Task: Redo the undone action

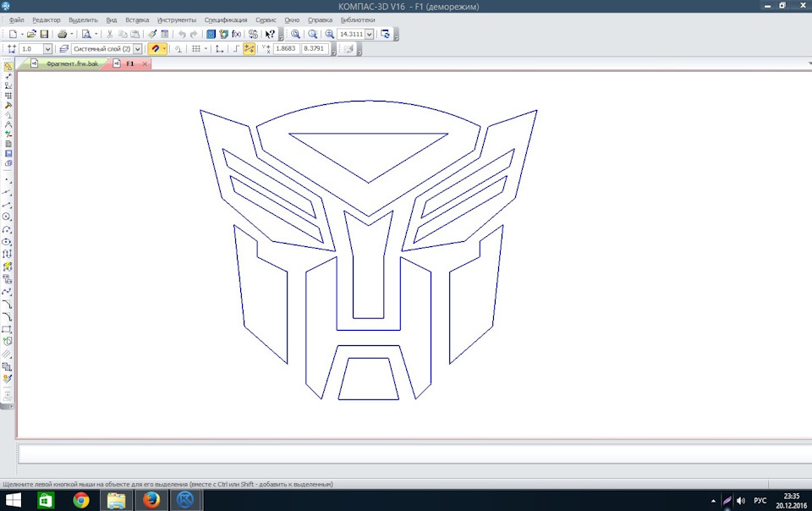Action: 195,34
